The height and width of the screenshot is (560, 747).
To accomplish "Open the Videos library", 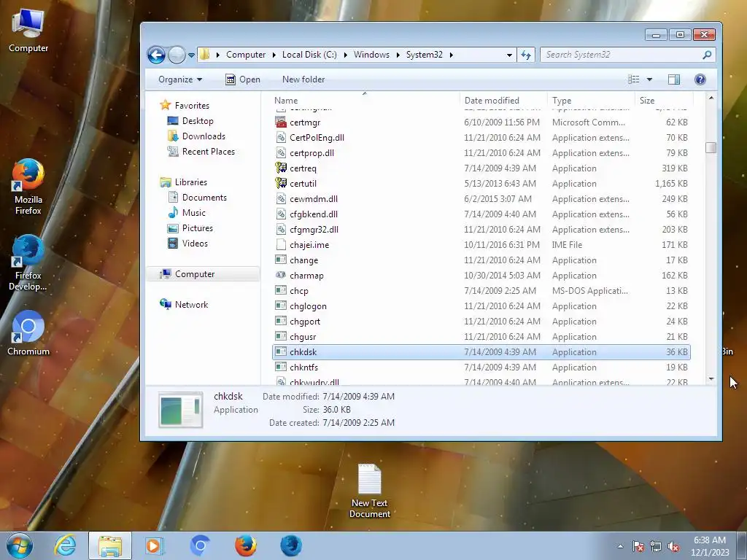I will [195, 244].
